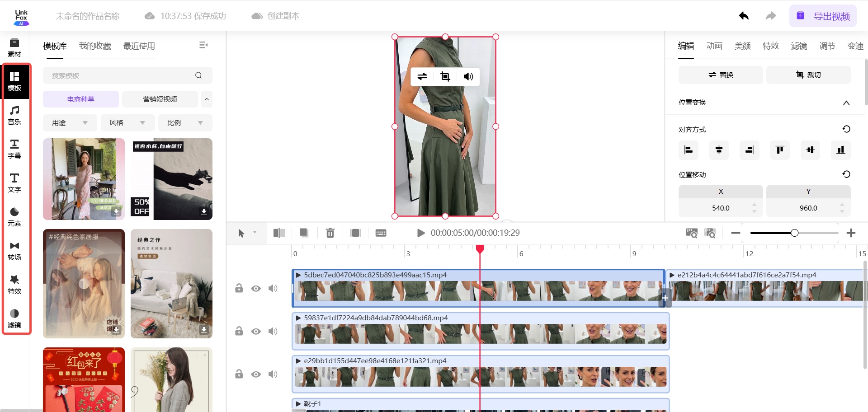Reset the 位置移动 position values
This screenshot has width=868, height=412.
tap(846, 174)
